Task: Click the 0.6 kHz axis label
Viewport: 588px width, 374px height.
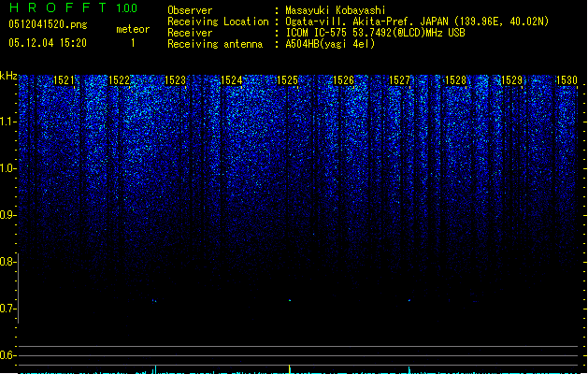Action: coord(7,355)
